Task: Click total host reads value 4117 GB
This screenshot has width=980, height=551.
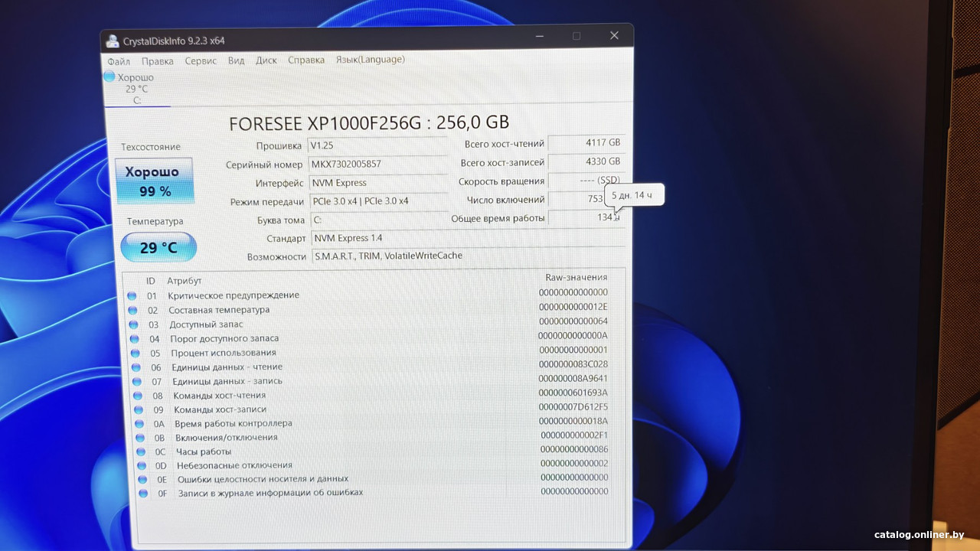Action: pyautogui.click(x=586, y=143)
